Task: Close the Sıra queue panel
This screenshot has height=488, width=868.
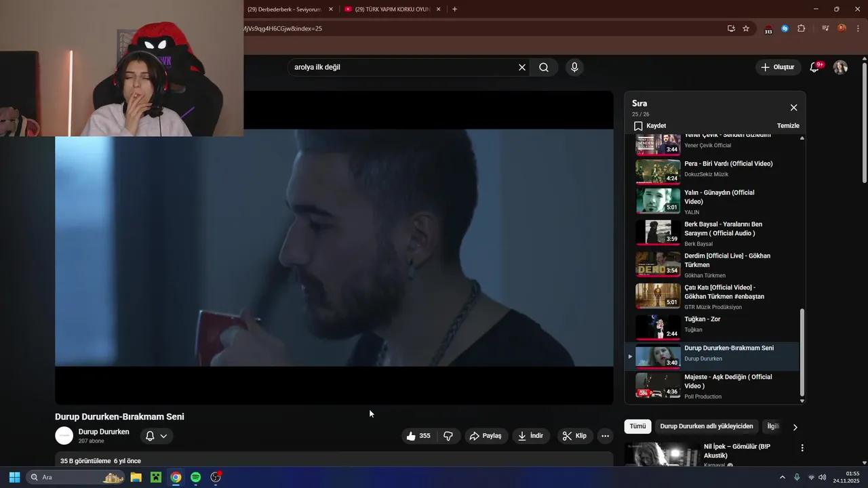Action: point(793,108)
